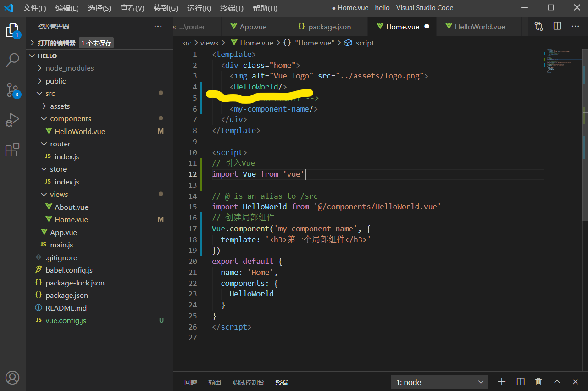Click package.json tab braces icon
The image size is (588, 391).
point(301,27)
